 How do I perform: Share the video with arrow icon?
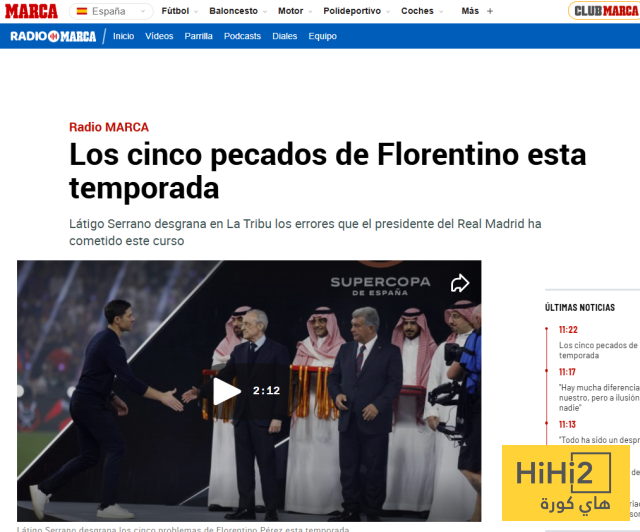(459, 283)
